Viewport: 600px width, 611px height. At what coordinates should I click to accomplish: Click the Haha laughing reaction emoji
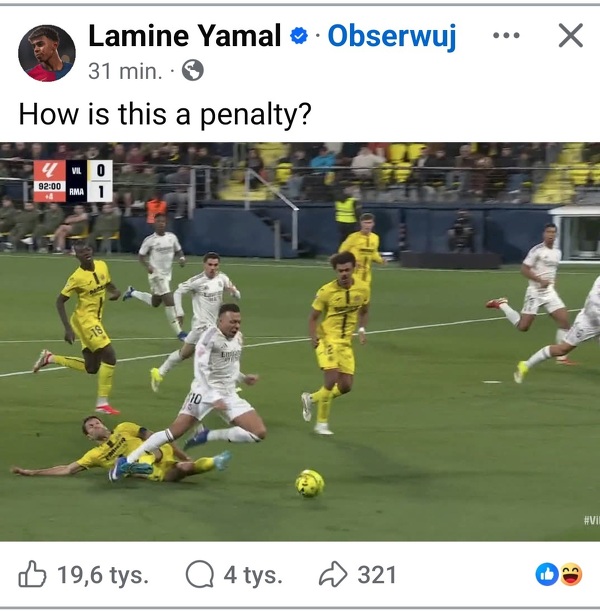point(571,574)
